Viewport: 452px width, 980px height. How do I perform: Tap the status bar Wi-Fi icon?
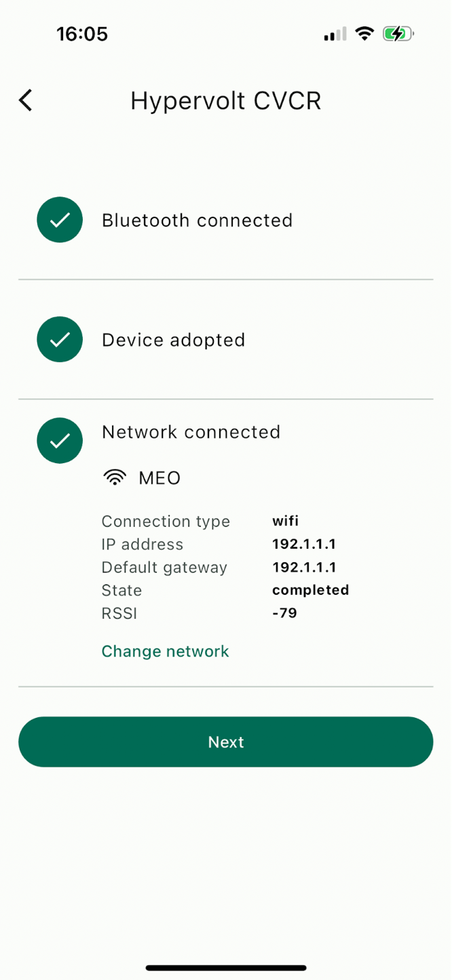(365, 33)
